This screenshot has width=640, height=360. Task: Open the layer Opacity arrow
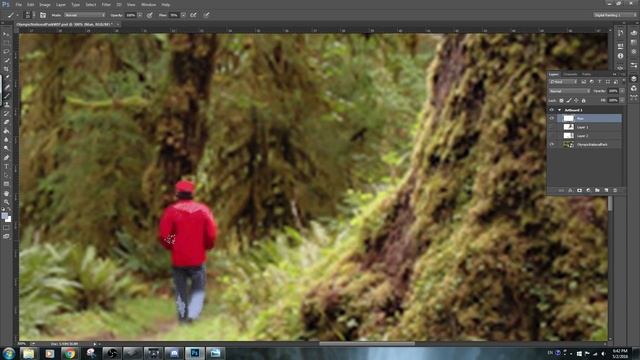622,91
